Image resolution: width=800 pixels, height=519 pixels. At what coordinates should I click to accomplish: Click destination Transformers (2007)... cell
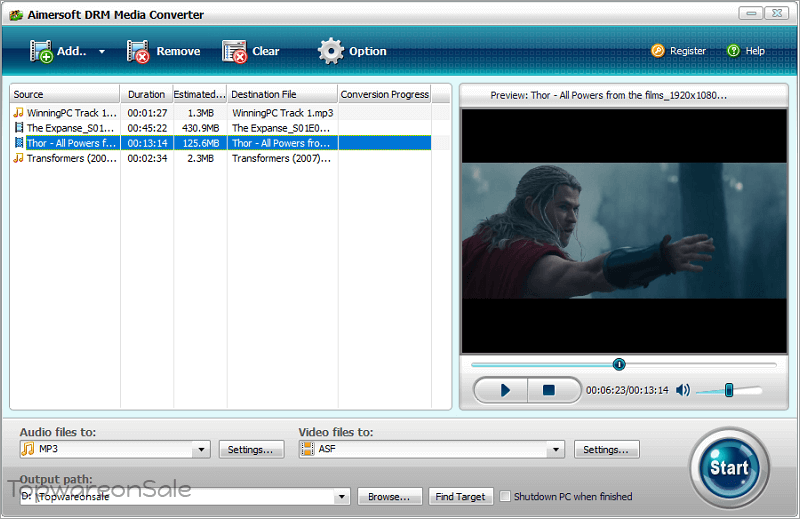tap(281, 159)
